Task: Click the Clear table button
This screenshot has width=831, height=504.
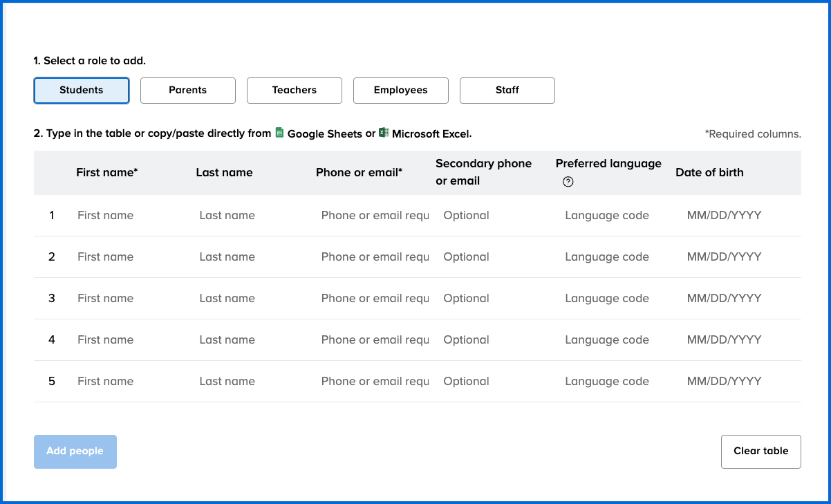Action: (760, 451)
